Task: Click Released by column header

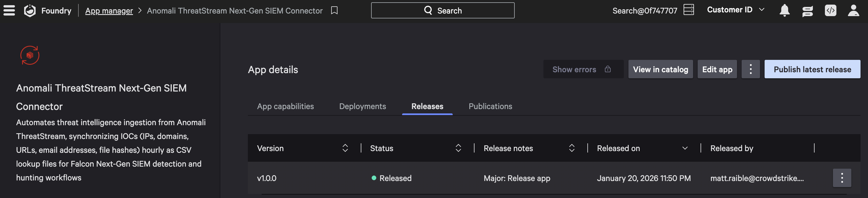Action: (732, 148)
